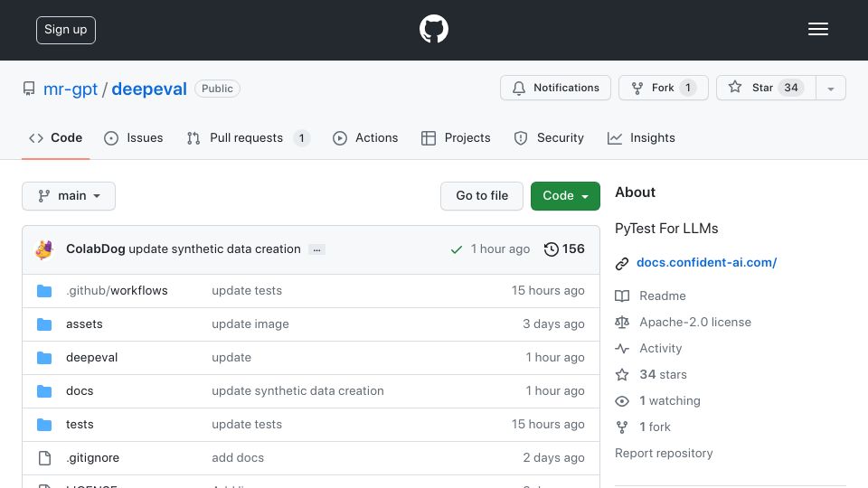This screenshot has width=868, height=488.
Task: Open 'update image' commit message for assets
Action: pyautogui.click(x=250, y=324)
